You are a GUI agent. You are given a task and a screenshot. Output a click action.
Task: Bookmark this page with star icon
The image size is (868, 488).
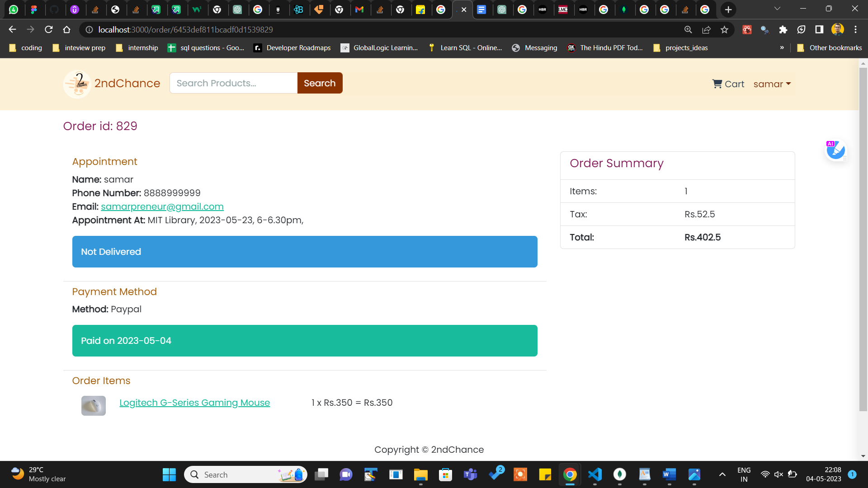tap(725, 29)
